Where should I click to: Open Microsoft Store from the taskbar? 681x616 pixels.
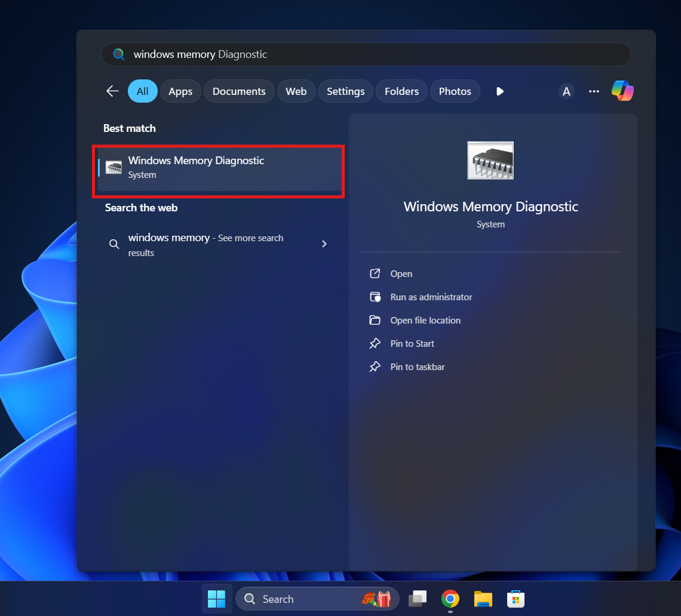(x=515, y=599)
